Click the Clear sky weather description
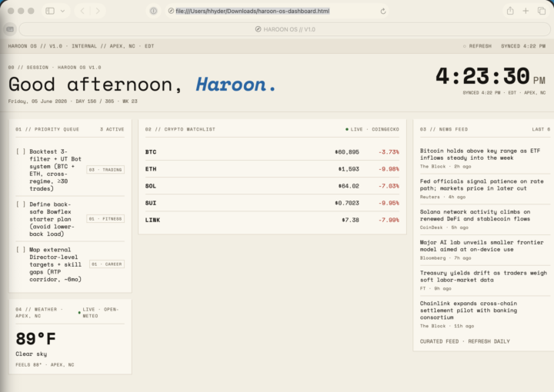 pyautogui.click(x=31, y=354)
